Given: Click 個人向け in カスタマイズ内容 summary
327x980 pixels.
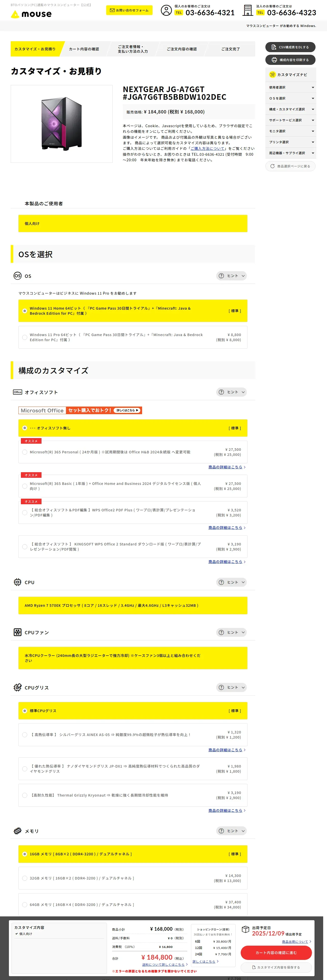Looking at the screenshot, I should (x=26, y=934).
